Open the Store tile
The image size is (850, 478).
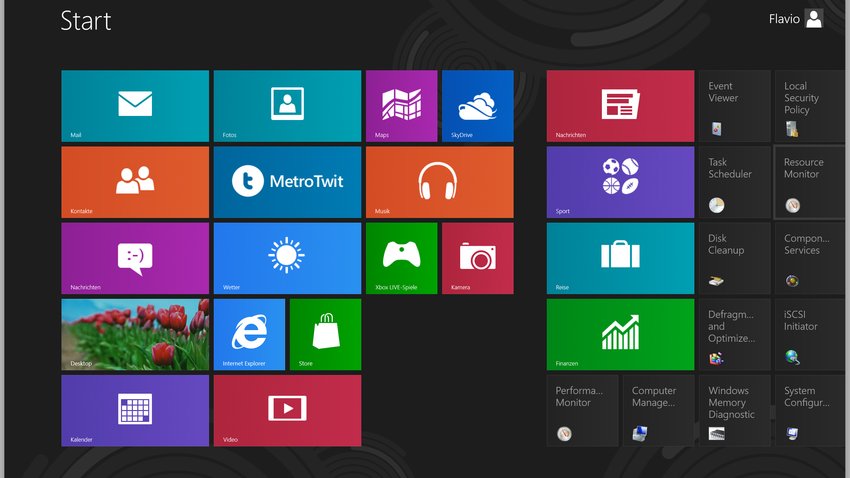coord(325,334)
